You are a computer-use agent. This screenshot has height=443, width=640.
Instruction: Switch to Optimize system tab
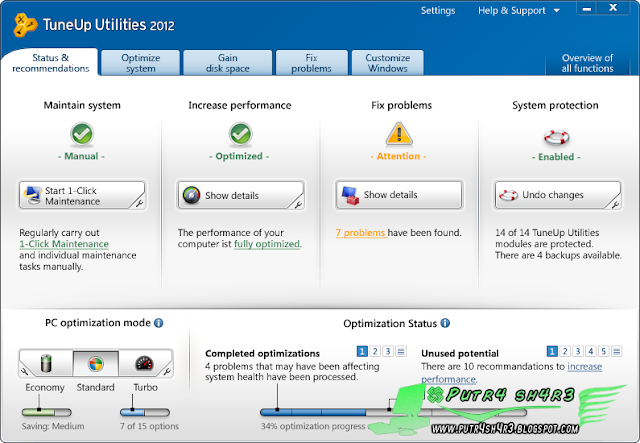pyautogui.click(x=140, y=63)
